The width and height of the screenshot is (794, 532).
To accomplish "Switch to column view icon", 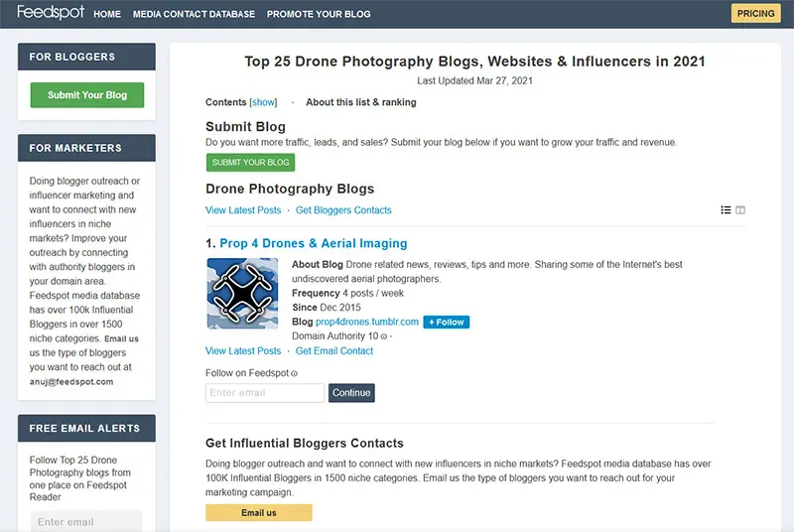I will click(740, 210).
